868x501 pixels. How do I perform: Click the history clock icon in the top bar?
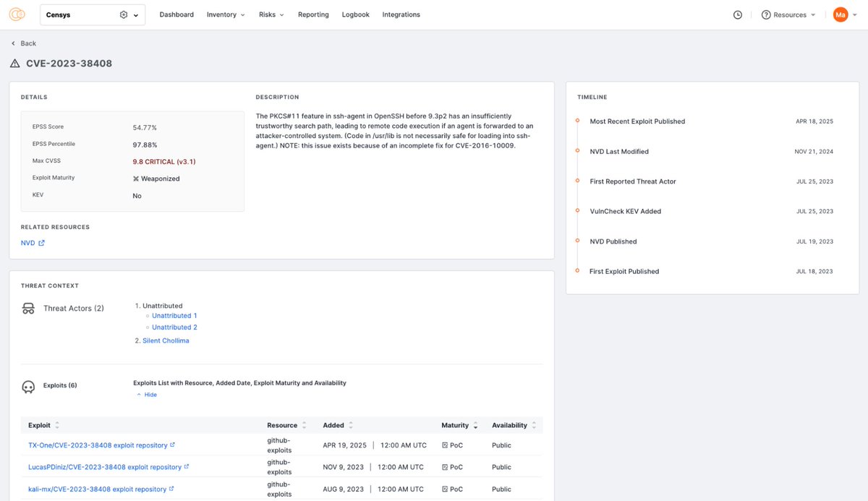click(x=737, y=14)
